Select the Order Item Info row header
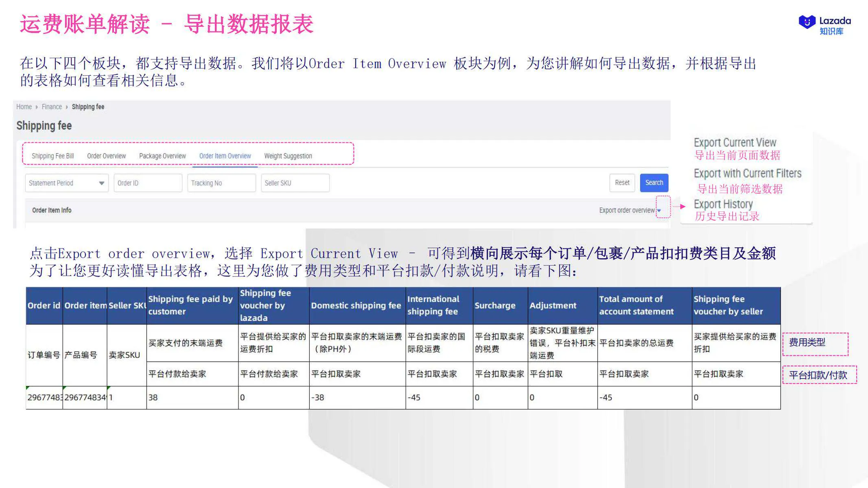 click(51, 210)
